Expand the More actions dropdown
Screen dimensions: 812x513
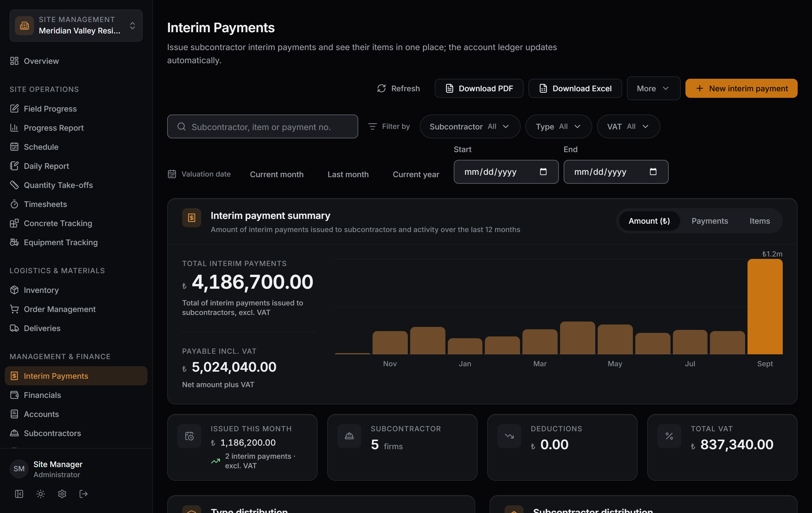(653, 89)
